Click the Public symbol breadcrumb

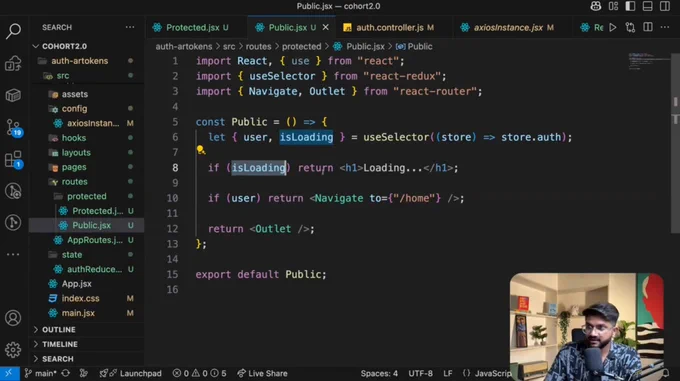pos(414,46)
